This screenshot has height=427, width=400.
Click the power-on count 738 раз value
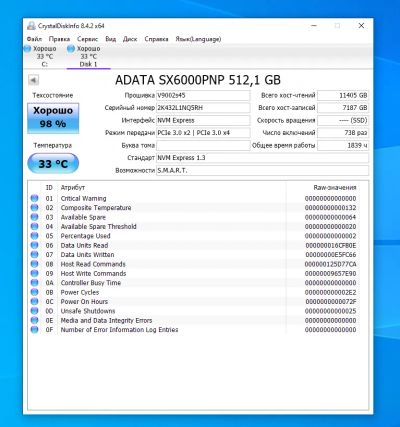(x=343, y=133)
